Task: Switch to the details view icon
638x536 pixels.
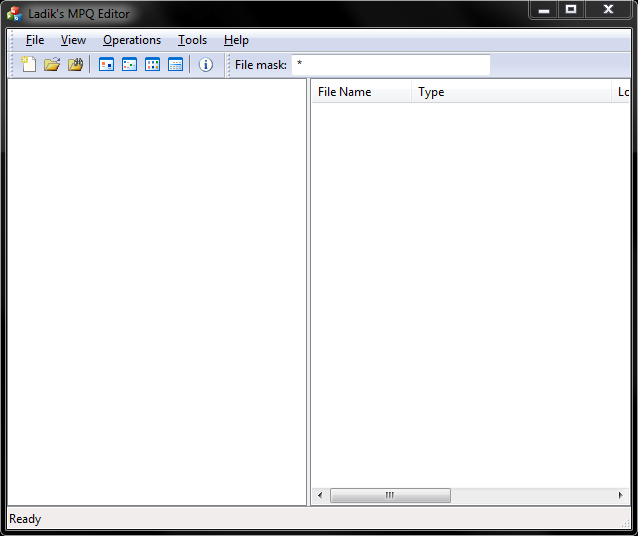Action: 175,64
